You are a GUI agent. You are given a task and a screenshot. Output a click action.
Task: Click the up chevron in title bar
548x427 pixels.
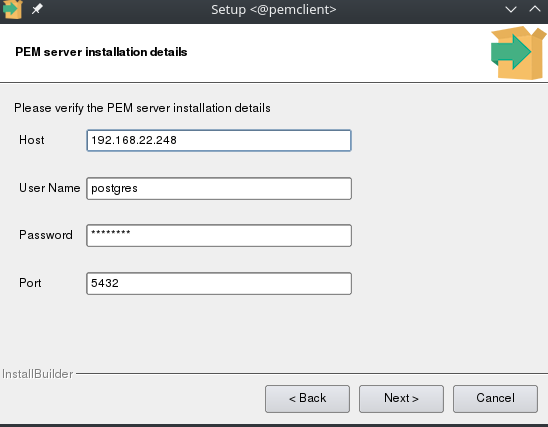click(535, 9)
